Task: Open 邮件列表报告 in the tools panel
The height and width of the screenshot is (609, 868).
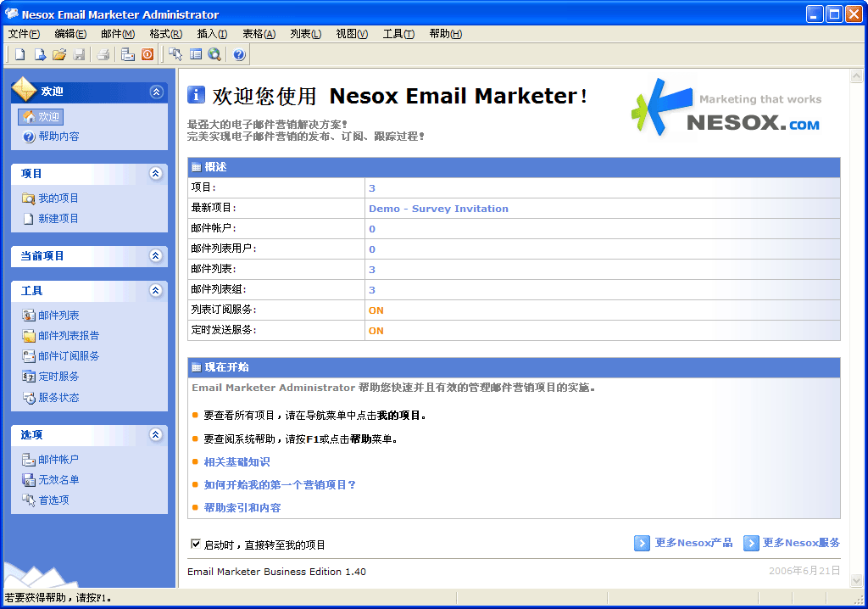Action: [x=69, y=336]
